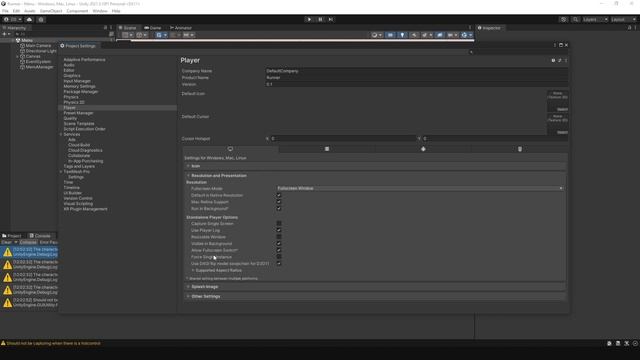Open the File menu

pyautogui.click(x=5, y=11)
